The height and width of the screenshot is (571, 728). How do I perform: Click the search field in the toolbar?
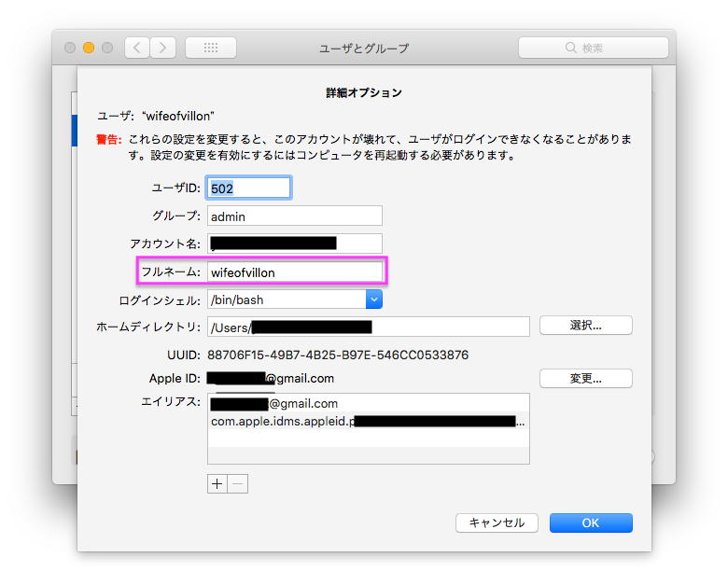[594, 48]
